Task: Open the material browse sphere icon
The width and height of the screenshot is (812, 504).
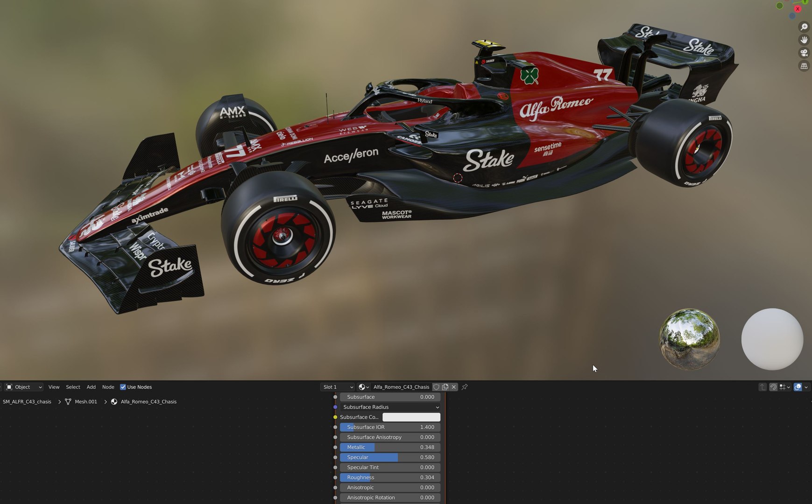Action: pos(363,387)
